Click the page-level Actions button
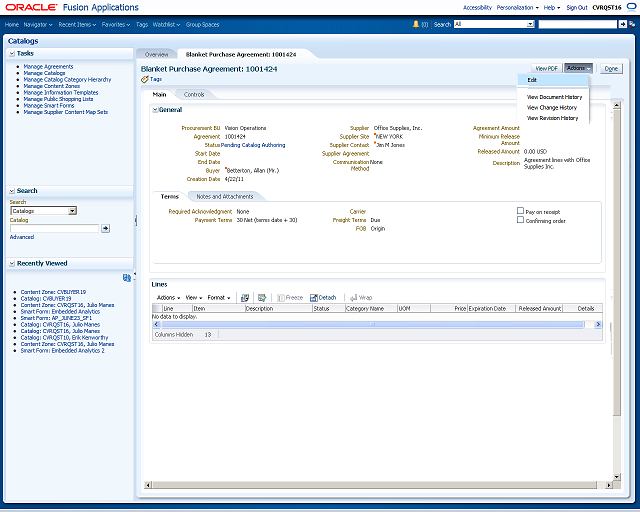Screen dimensions: 640x512 tap(578, 68)
